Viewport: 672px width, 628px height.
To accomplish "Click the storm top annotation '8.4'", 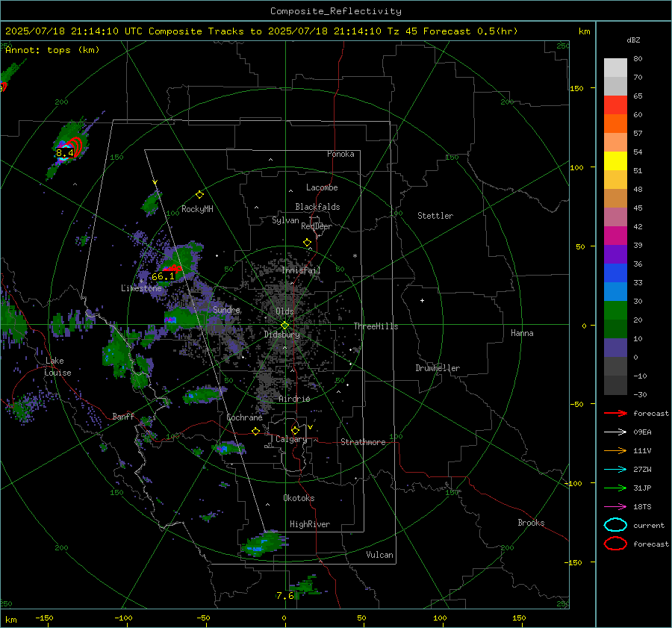I will pos(65,152).
